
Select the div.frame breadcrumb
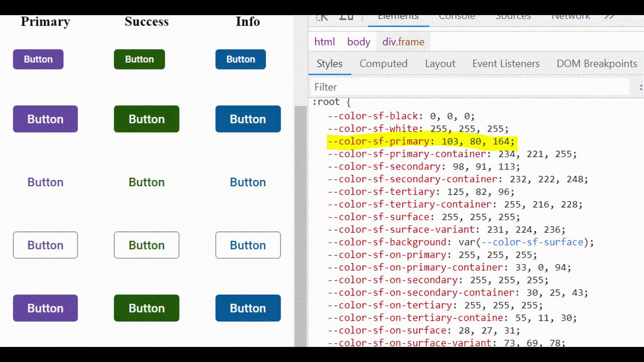tap(403, 42)
